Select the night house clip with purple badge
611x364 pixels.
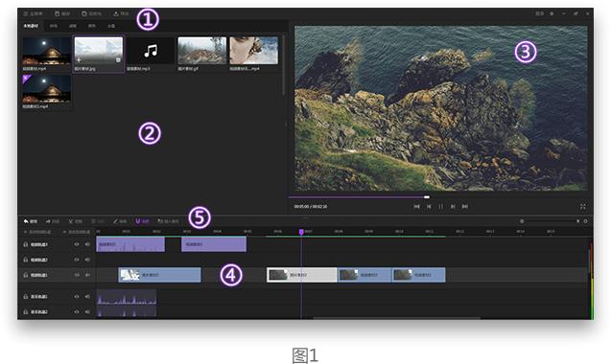coord(47,88)
